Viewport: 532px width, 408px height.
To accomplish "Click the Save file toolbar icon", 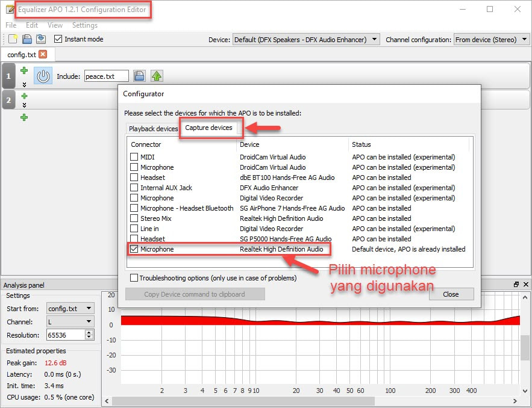I will pyautogui.click(x=27, y=39).
